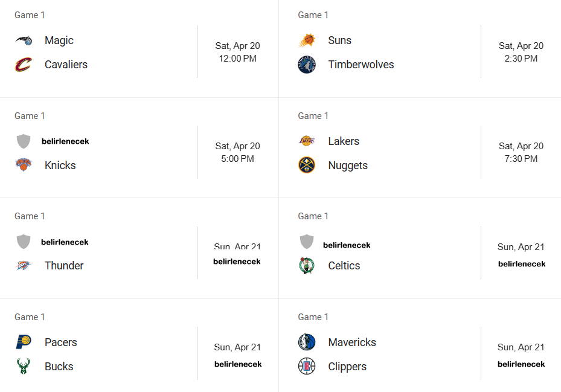561x392 pixels.
Task: Click the Milwaukee Bucks logo
Action: [x=24, y=366]
